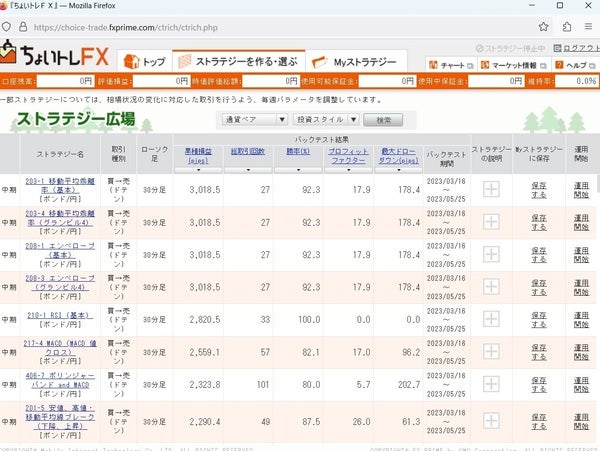Expand the 投資スタイル dropdown
Screen dimensions: 600x451
(x=326, y=120)
